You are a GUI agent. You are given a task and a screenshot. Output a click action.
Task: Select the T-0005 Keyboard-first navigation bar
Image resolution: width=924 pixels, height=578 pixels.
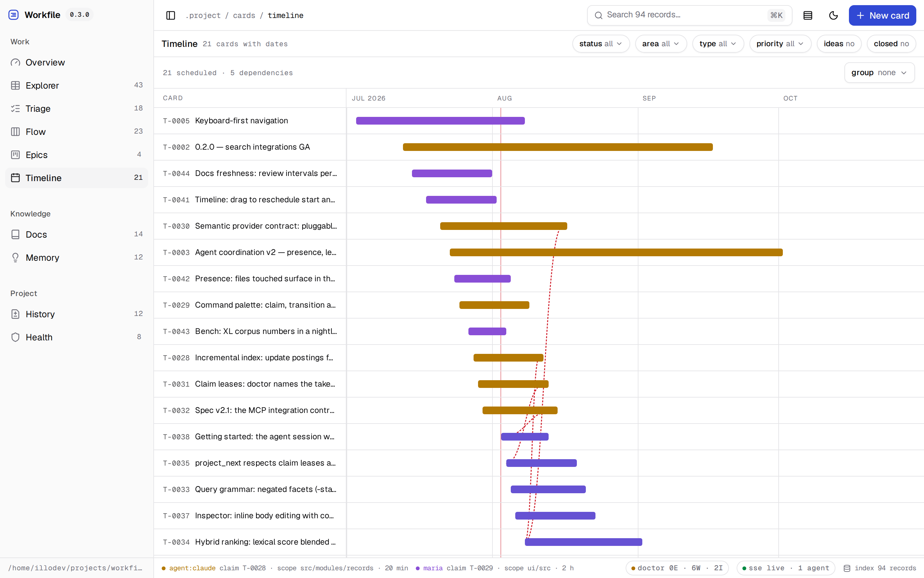[x=440, y=121]
